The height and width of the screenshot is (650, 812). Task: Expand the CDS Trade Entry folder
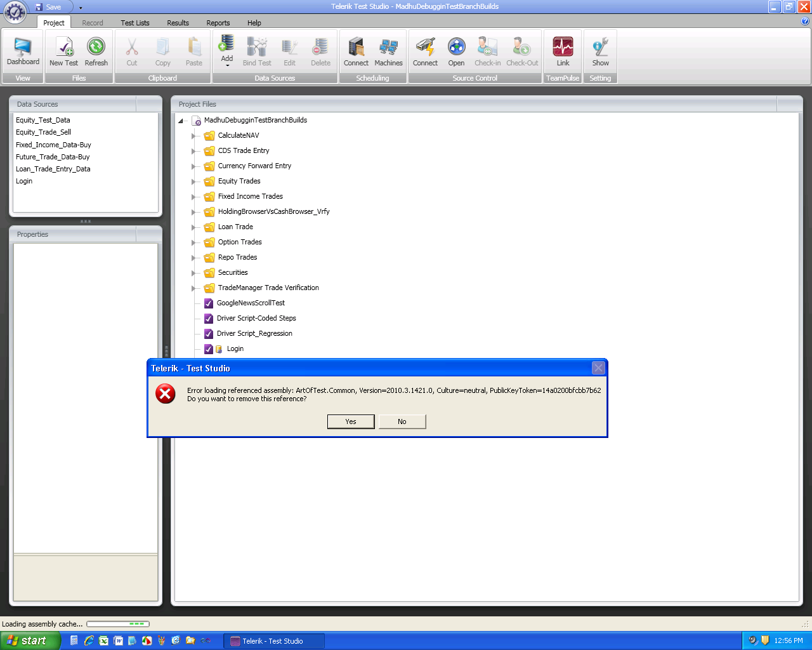click(193, 151)
